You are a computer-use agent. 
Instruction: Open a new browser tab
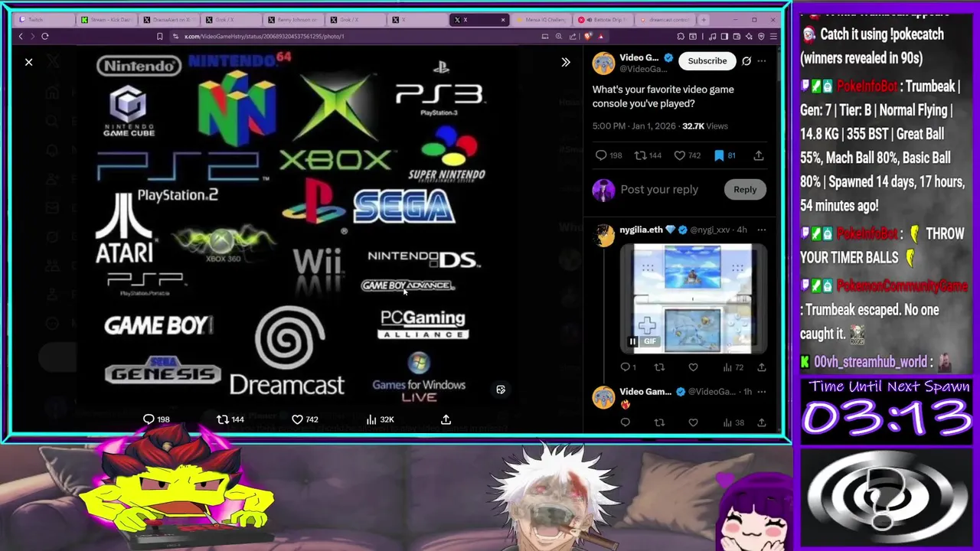tap(704, 20)
